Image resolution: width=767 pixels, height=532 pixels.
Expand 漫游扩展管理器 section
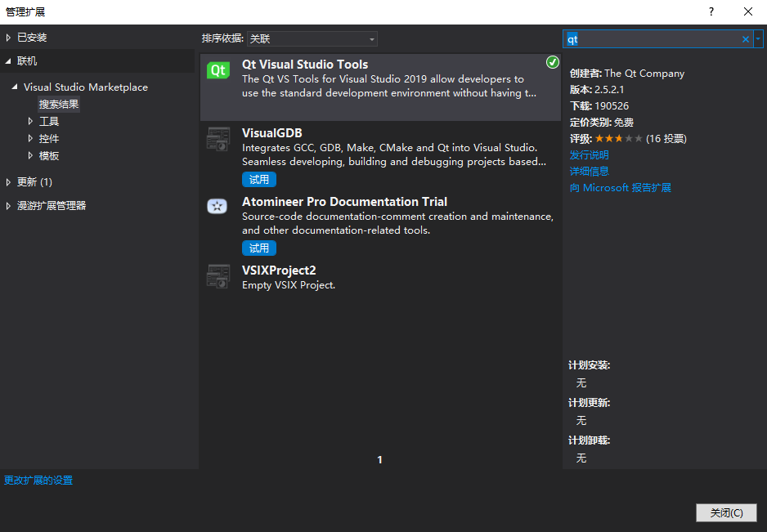pos(8,206)
